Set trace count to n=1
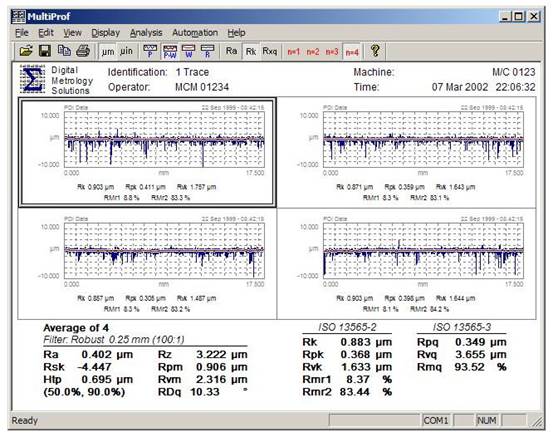The width and height of the screenshot is (553, 437). coord(293,52)
